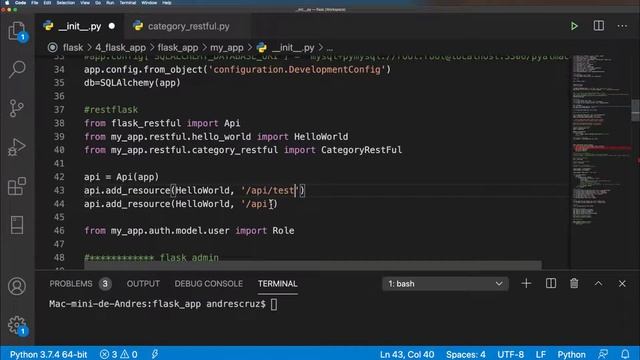Open notifications bell in status bar
Image resolution: width=640 pixels, height=360 pixels.
tap(625, 354)
